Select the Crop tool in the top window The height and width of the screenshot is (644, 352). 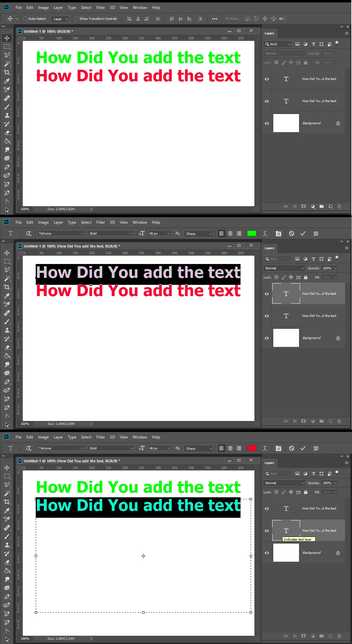(7, 72)
